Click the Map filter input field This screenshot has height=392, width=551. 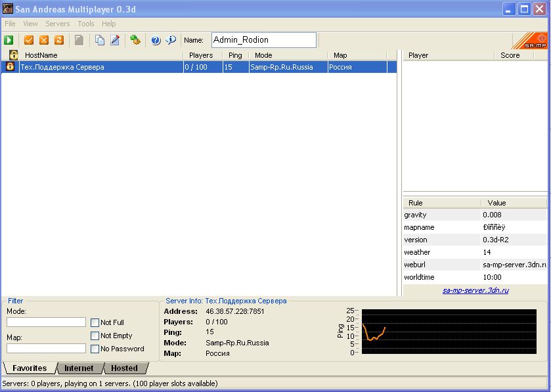tap(46, 349)
